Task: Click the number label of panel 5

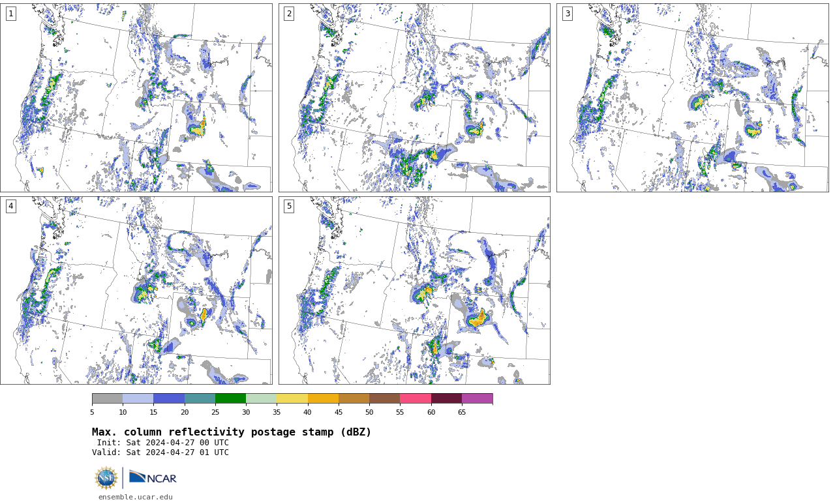Action: (289, 206)
